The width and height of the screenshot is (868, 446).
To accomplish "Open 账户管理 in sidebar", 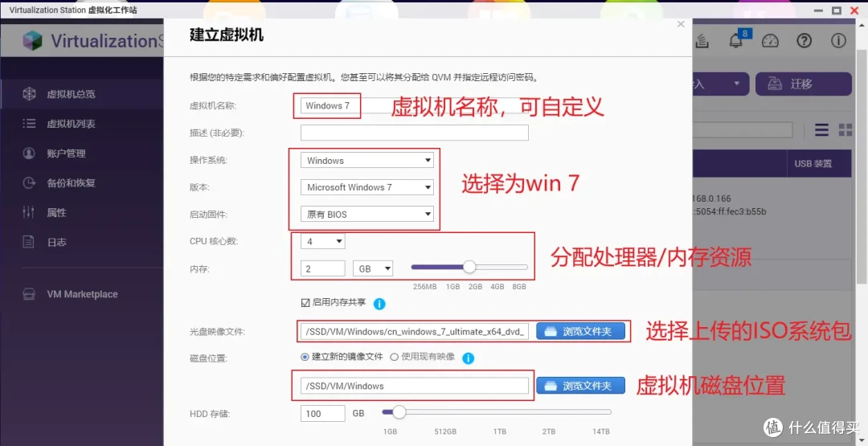I will coord(66,153).
